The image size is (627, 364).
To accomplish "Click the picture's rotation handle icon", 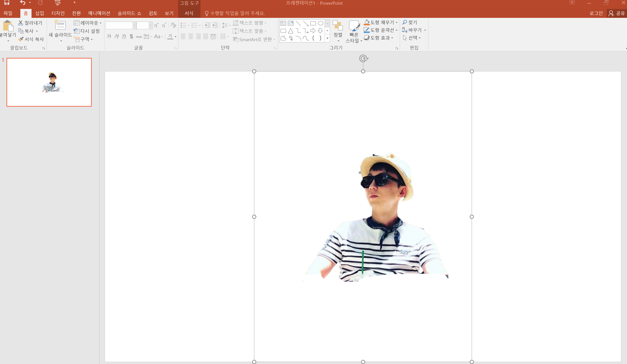I will click(363, 59).
